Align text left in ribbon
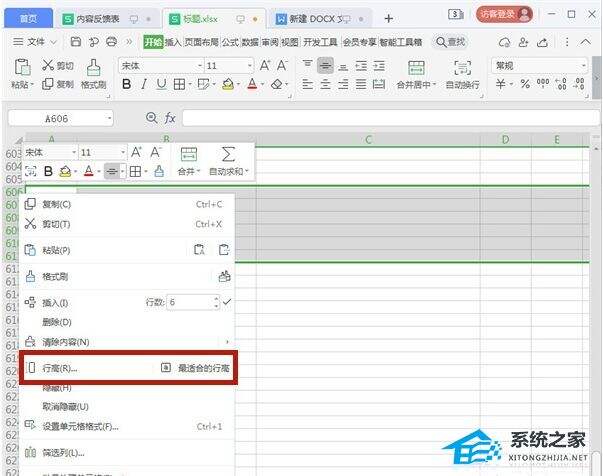Viewport: 603px width, 476px height. click(x=307, y=84)
